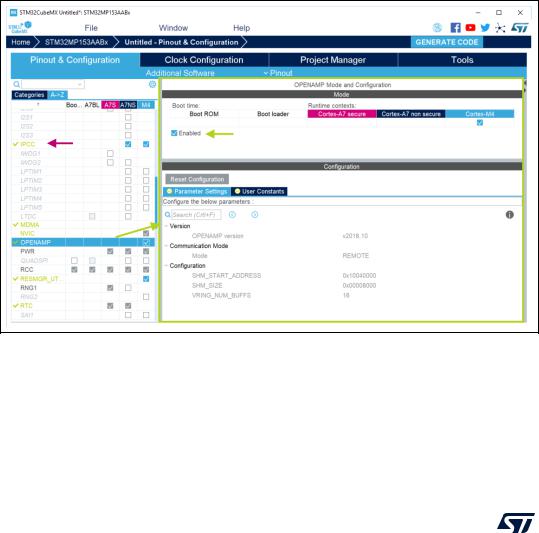Tick the OPENAMP Enabled checkbox
Viewport: 539px width, 533px height.
(174, 133)
